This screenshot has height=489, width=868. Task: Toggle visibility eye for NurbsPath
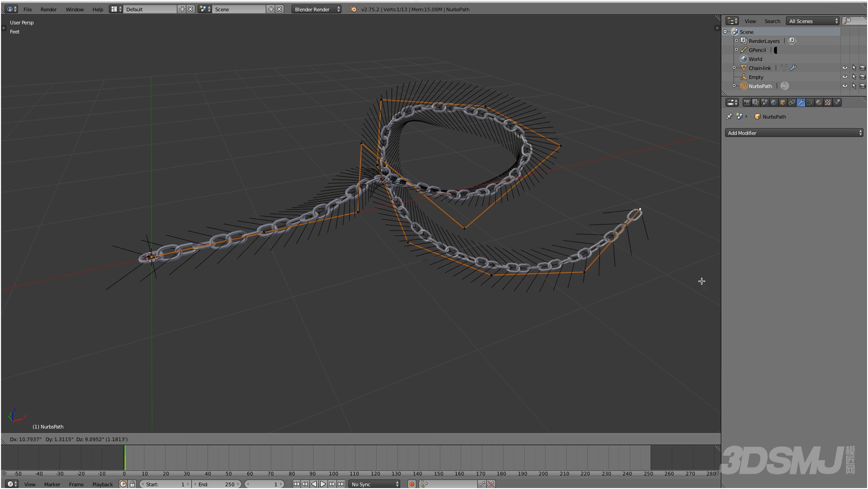pyautogui.click(x=845, y=86)
